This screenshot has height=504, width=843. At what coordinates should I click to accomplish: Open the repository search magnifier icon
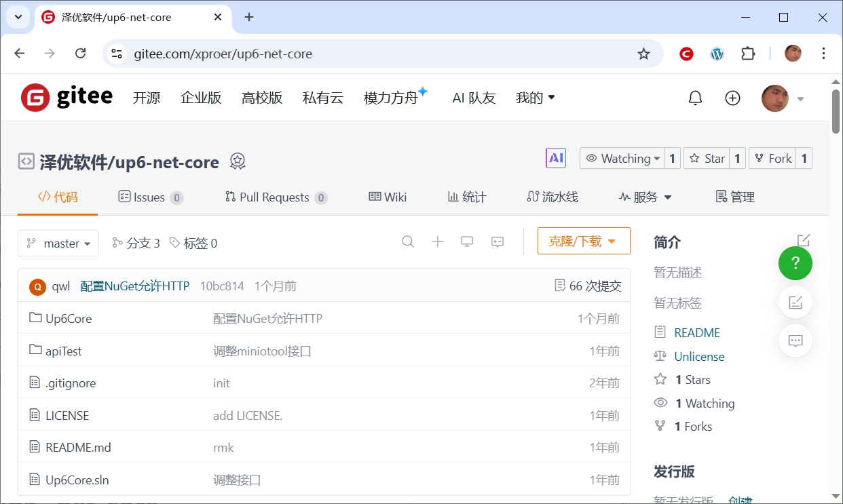tap(408, 241)
